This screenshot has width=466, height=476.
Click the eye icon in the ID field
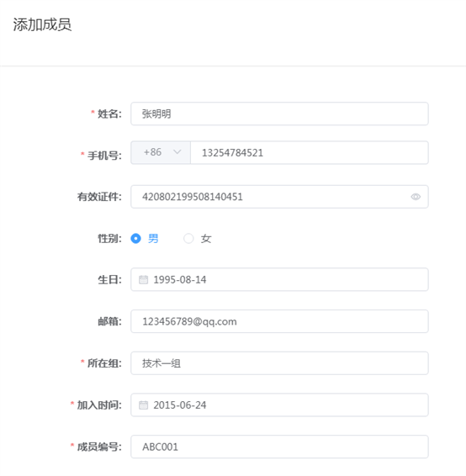tap(416, 197)
